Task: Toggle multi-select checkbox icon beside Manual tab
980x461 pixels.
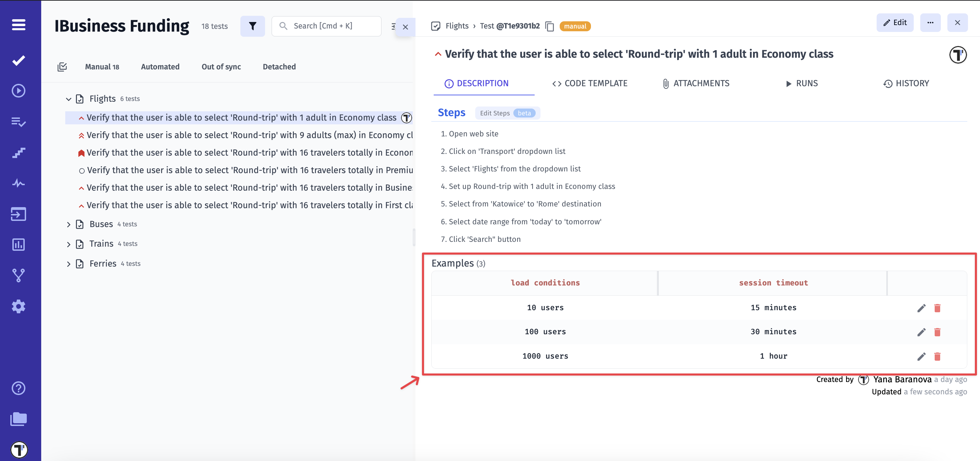Action: [x=62, y=67]
